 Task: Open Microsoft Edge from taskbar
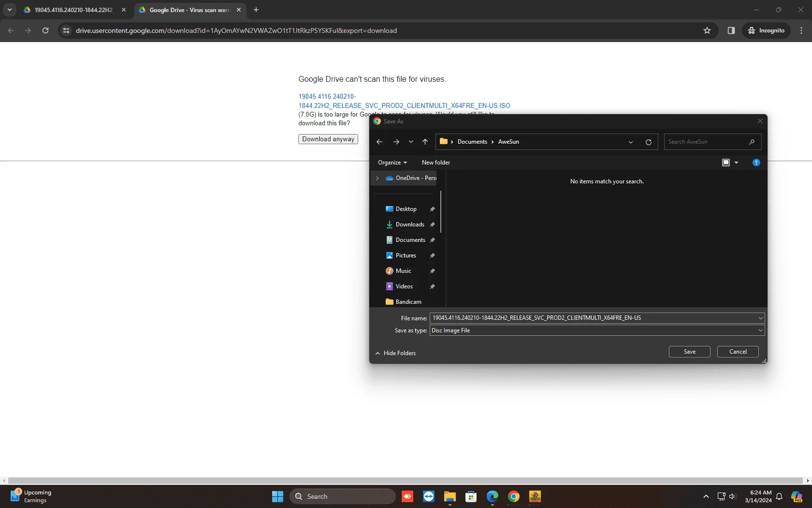pos(493,496)
